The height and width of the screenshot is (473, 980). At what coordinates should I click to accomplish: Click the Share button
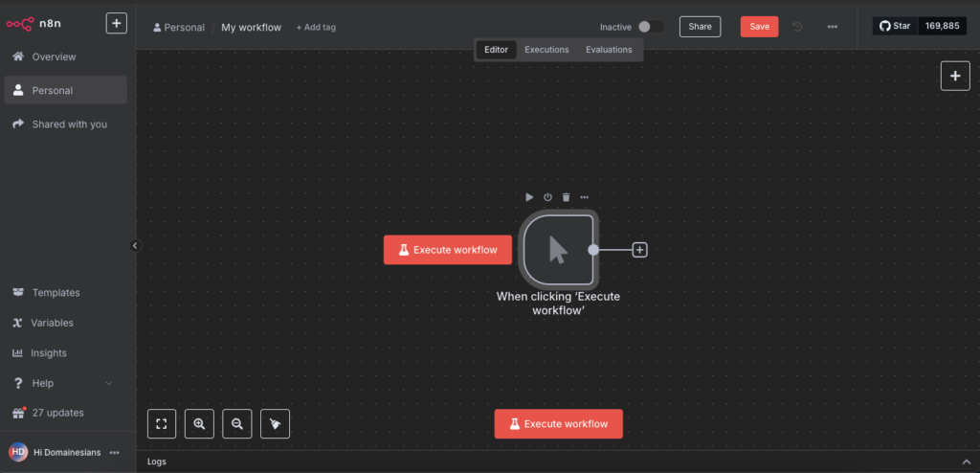pyautogui.click(x=700, y=27)
